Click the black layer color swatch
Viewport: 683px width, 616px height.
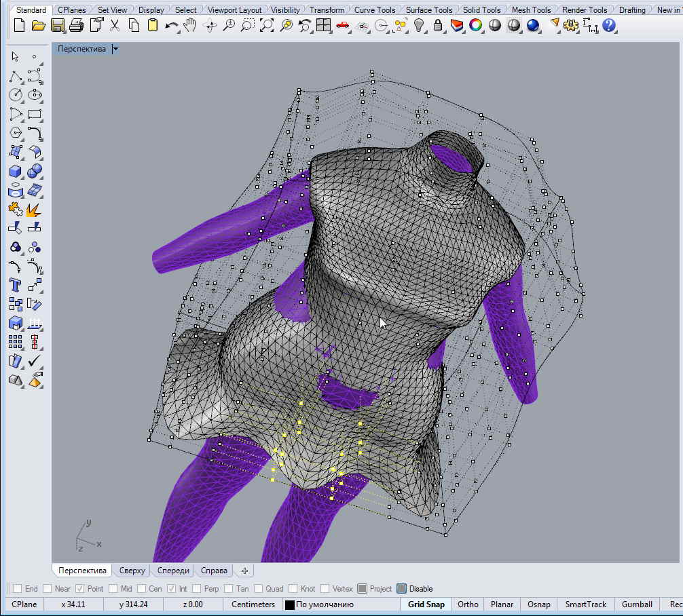click(290, 604)
